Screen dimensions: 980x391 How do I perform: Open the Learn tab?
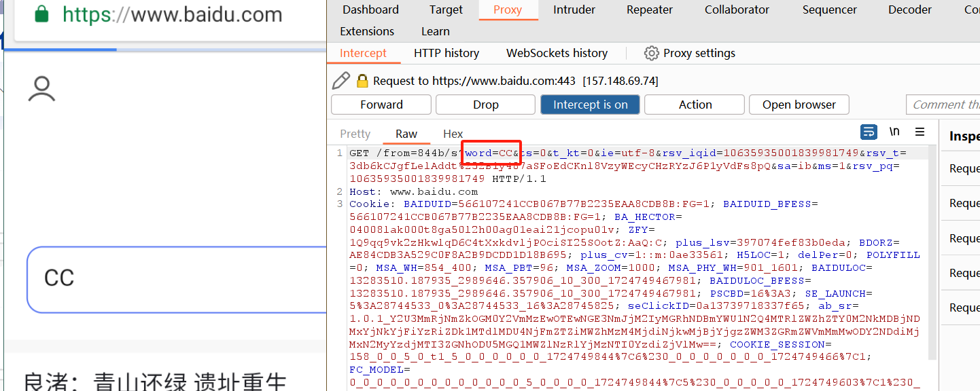click(435, 31)
